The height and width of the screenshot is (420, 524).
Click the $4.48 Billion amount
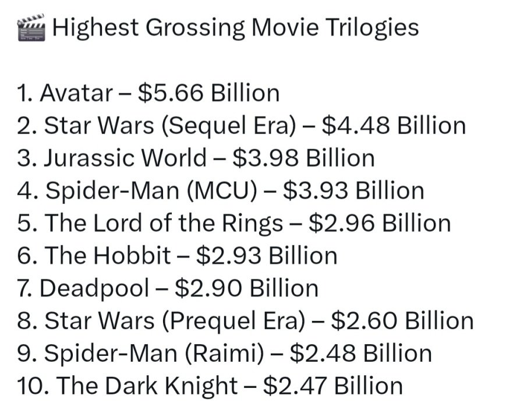point(394,126)
